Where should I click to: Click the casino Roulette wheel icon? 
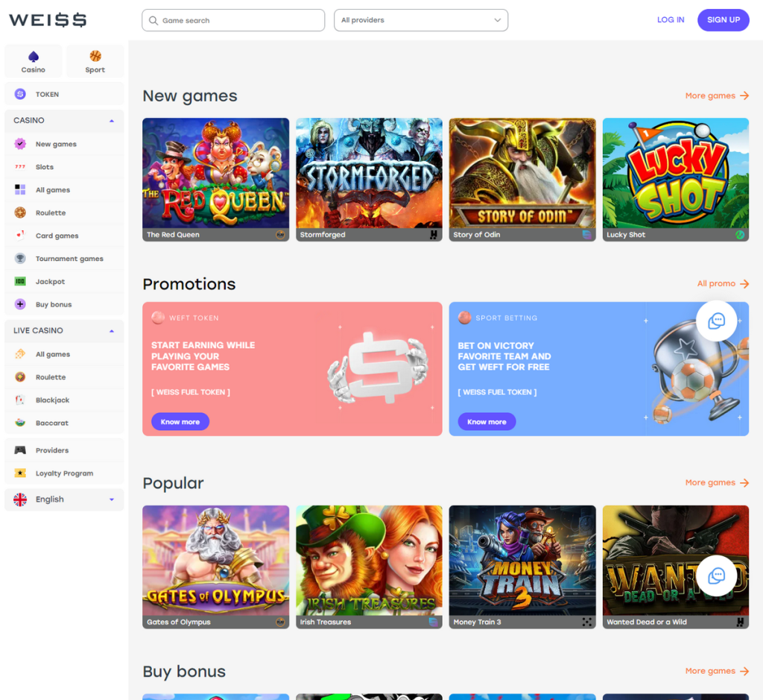pos(20,212)
